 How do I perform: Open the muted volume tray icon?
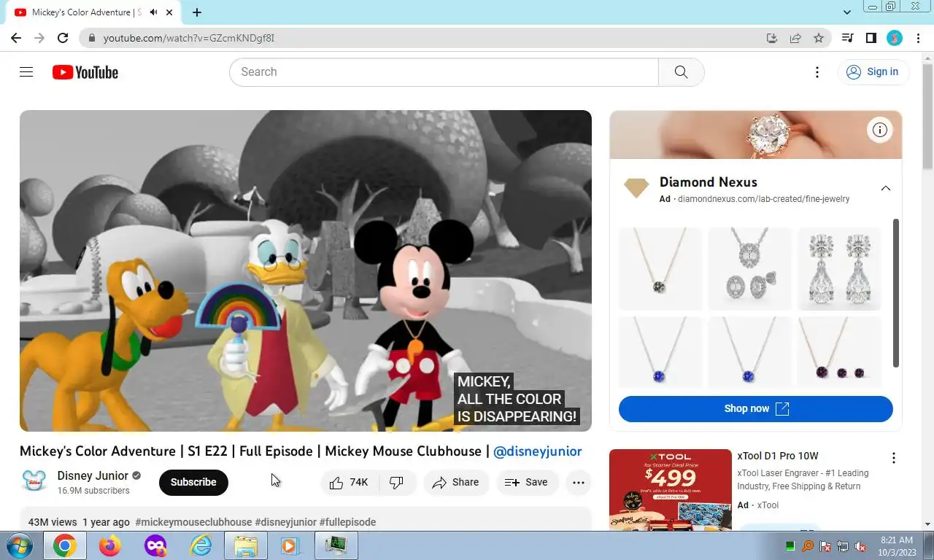point(860,545)
